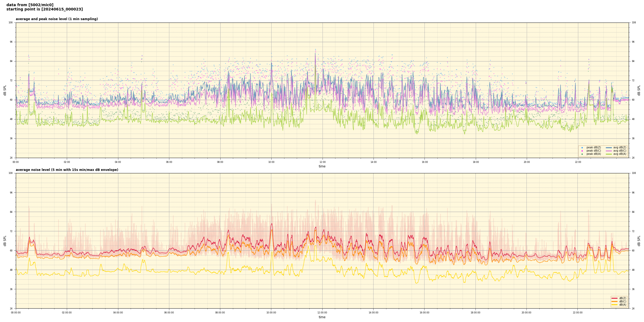Screen dimensions: 644x322
Task: Click the avg dB(A) legend line swatch
Action: (x=609, y=154)
